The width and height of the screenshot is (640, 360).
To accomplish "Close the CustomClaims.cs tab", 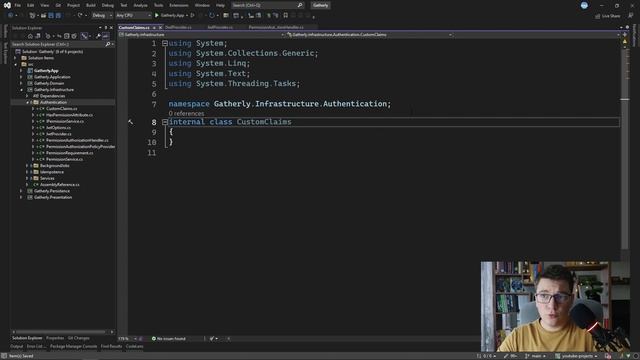I will [x=160, y=27].
